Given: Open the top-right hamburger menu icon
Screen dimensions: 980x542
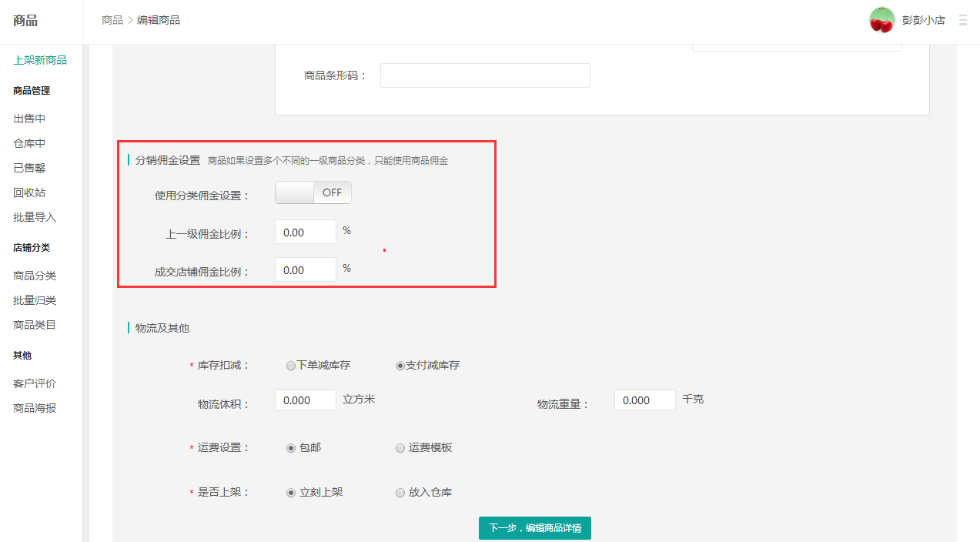Looking at the screenshot, I should pyautogui.click(x=962, y=20).
